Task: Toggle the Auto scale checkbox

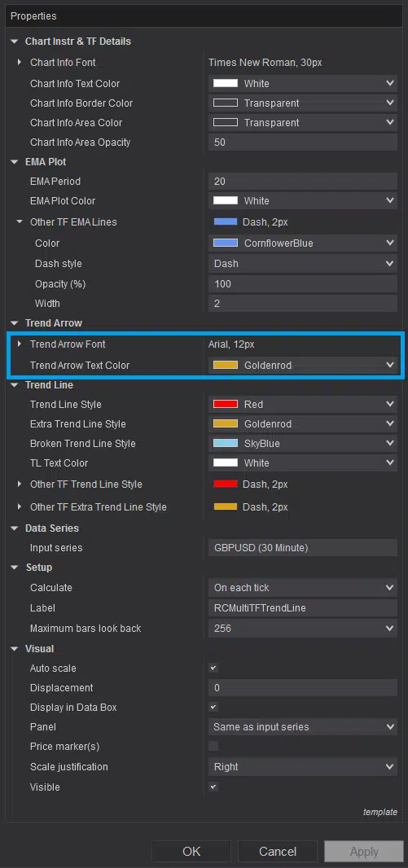Action: (x=213, y=669)
